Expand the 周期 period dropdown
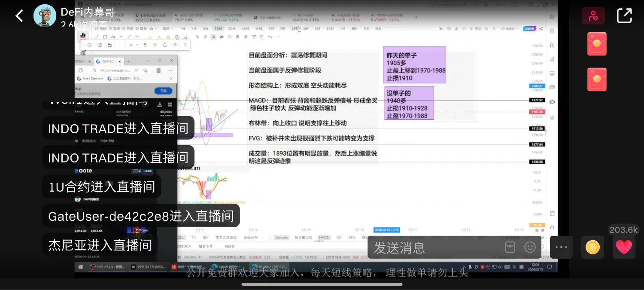Screen dimensions: 644x290 pos(168,29)
